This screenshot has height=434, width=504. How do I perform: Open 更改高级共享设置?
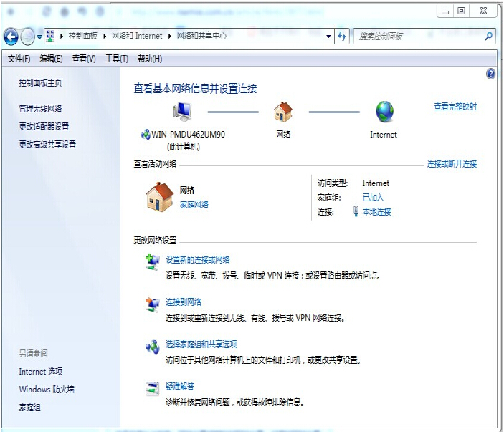click(47, 145)
